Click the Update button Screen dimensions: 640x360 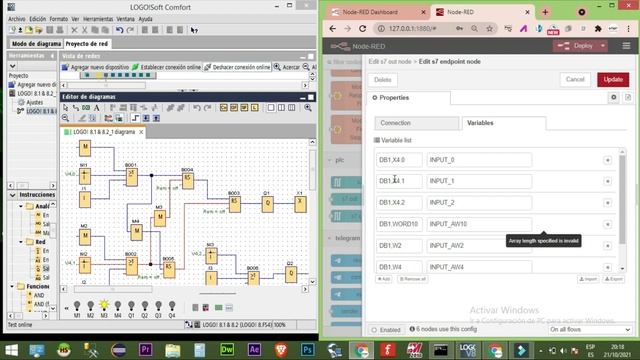pos(613,80)
